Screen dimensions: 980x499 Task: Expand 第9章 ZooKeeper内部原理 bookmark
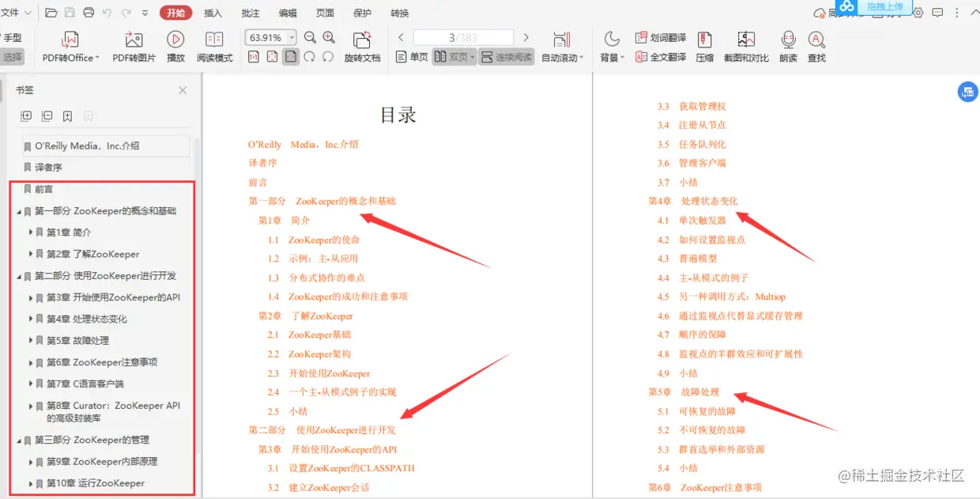click(31, 461)
